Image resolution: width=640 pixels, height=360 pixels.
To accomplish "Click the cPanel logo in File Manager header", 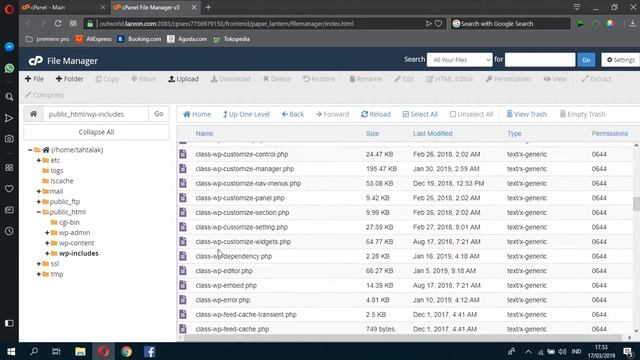I will (36, 61).
